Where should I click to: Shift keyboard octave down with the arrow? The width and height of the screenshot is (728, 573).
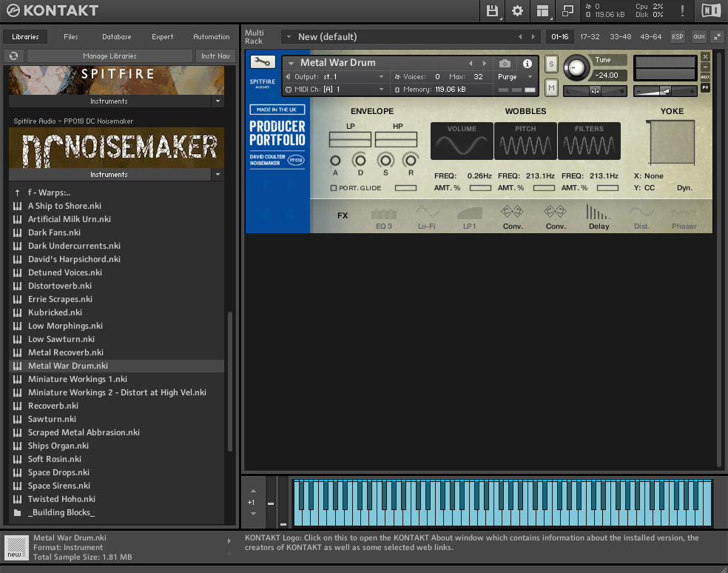coord(253,514)
